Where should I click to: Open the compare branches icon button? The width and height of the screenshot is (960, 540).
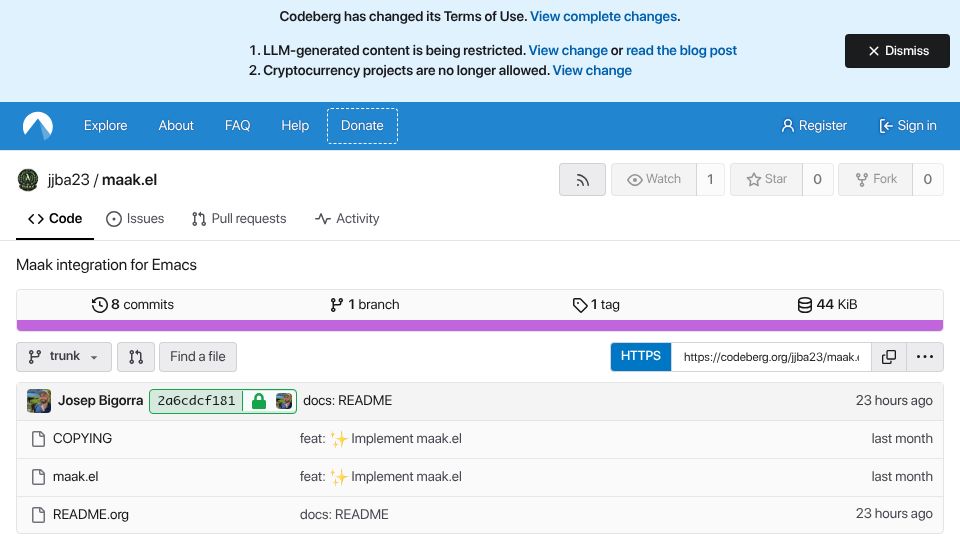136,357
